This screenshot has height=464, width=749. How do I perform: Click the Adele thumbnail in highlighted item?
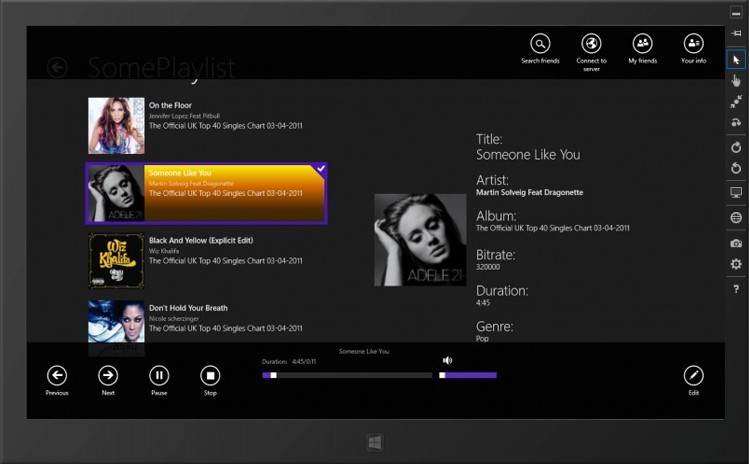[116, 193]
